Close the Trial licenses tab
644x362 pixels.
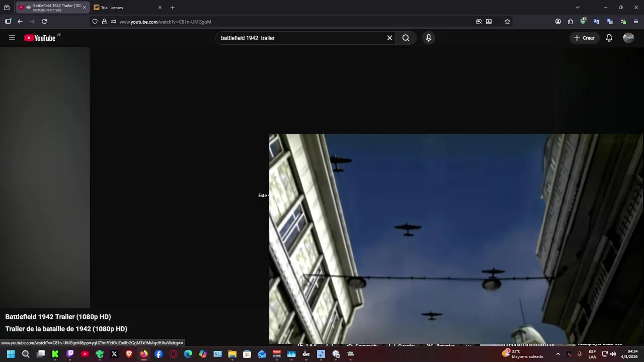click(160, 8)
